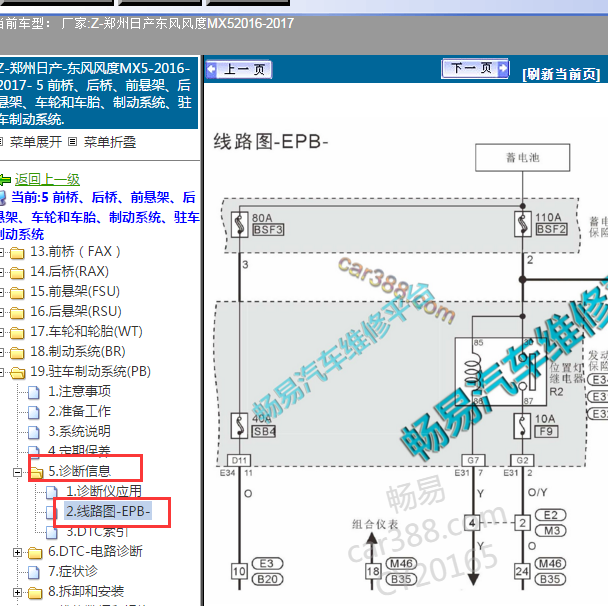Click the green back arrow icon
The image size is (608, 606).
click(x=5, y=180)
